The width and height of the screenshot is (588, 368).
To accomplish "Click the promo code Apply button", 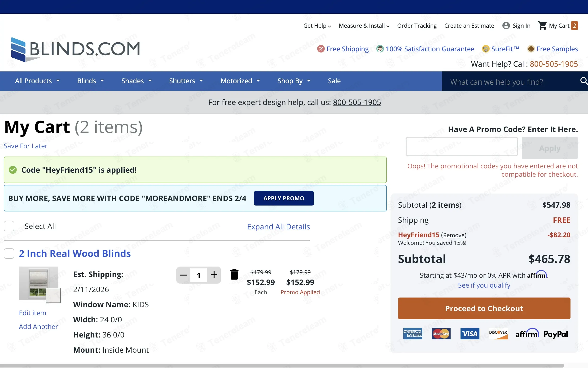I will click(550, 148).
